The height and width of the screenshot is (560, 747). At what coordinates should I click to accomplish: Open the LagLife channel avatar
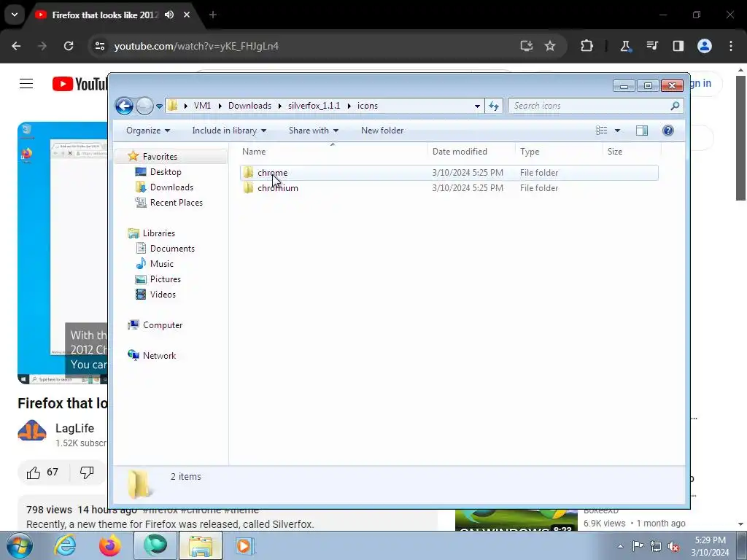pos(32,431)
